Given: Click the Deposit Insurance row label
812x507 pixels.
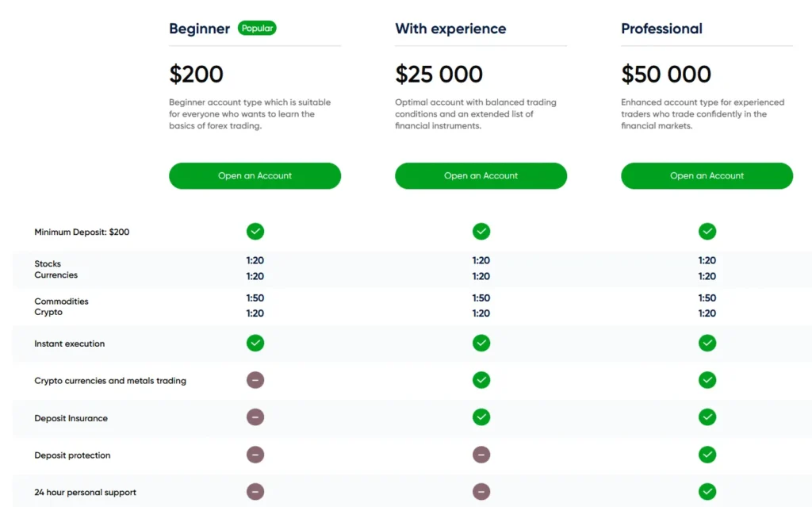Looking at the screenshot, I should pyautogui.click(x=71, y=418).
